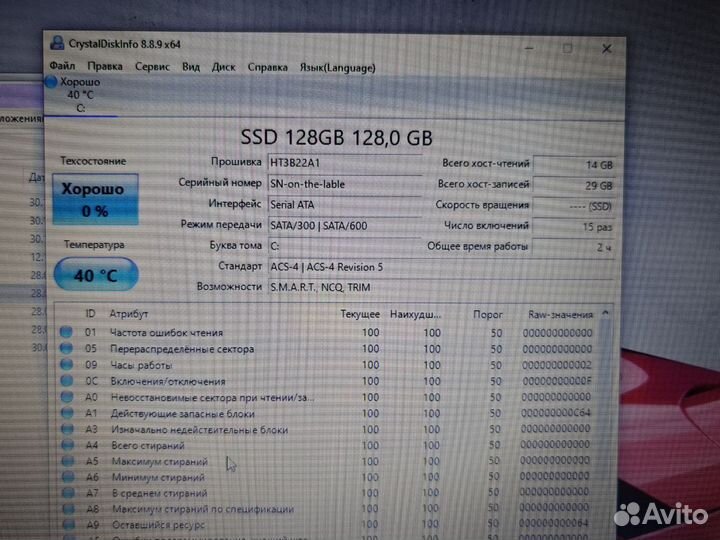Click the serial number field SN-on-the-lable

pyautogui.click(x=344, y=184)
